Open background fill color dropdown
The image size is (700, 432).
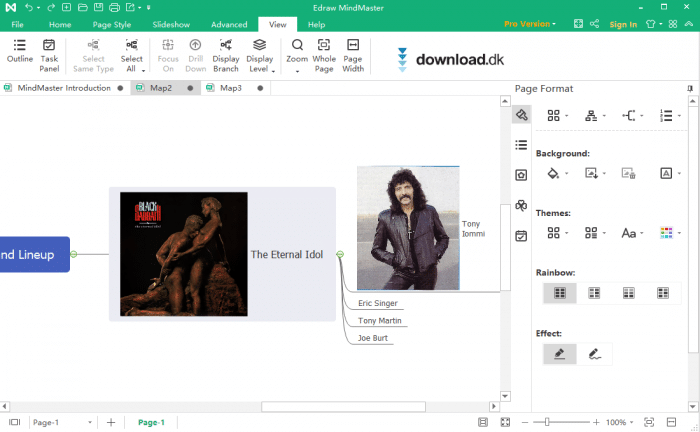(x=557, y=173)
